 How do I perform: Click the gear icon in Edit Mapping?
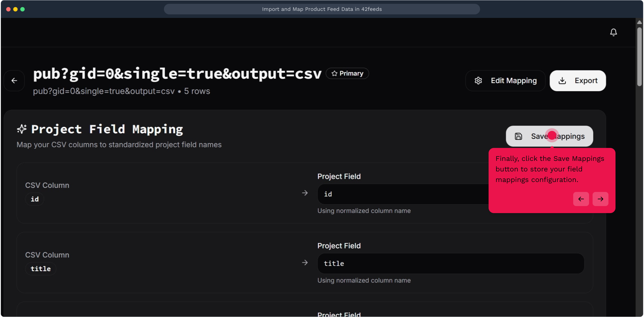tap(478, 81)
